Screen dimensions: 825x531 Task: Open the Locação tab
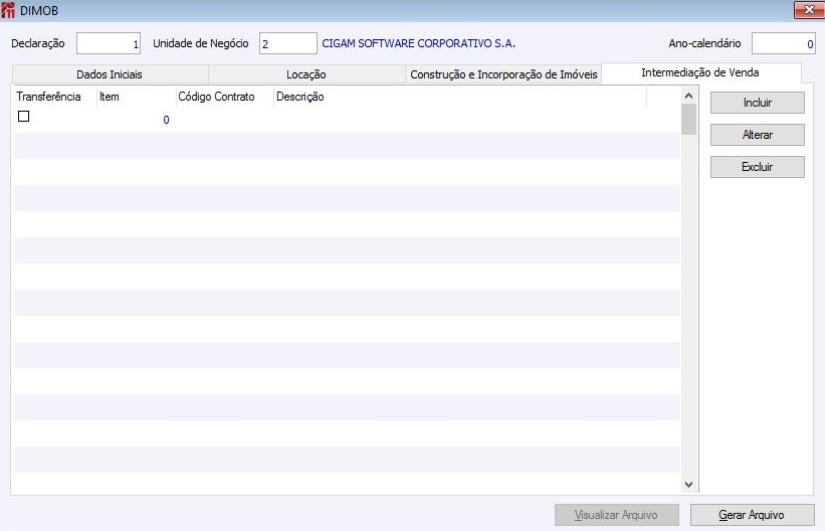[306, 74]
